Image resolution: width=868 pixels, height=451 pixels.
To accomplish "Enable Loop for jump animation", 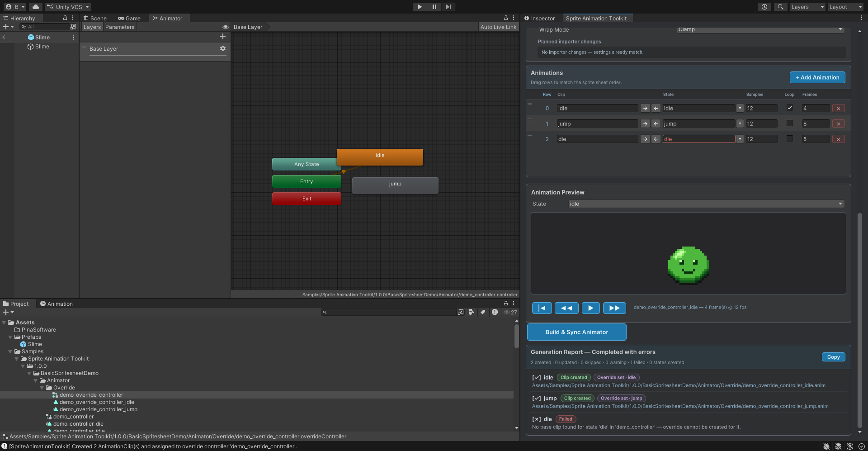I will (790, 123).
